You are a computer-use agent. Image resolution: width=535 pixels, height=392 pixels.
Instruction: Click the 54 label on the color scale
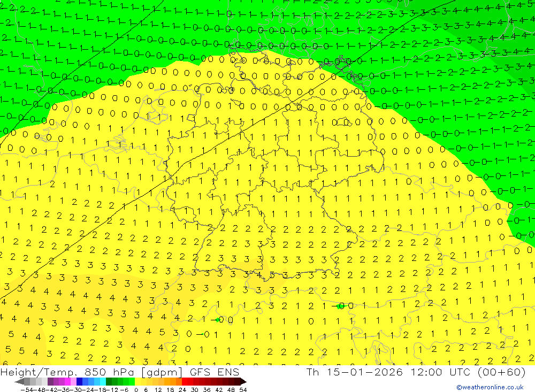tap(243, 390)
